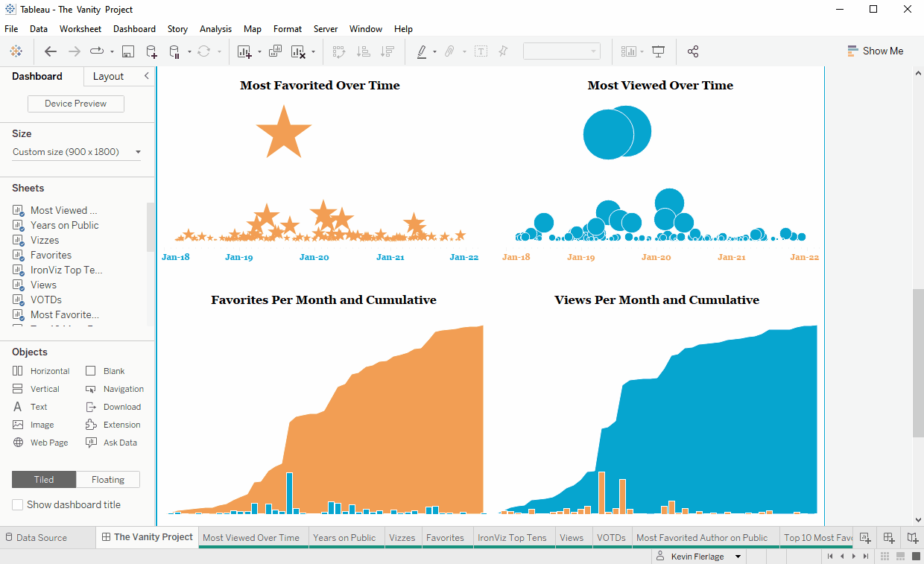
Task: Create a New Story with its icon
Action: tap(913, 537)
